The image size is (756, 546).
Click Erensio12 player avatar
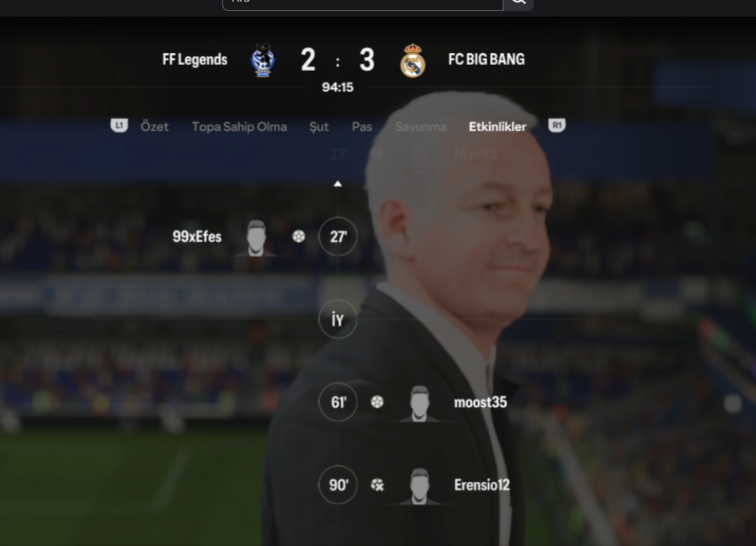(x=419, y=486)
